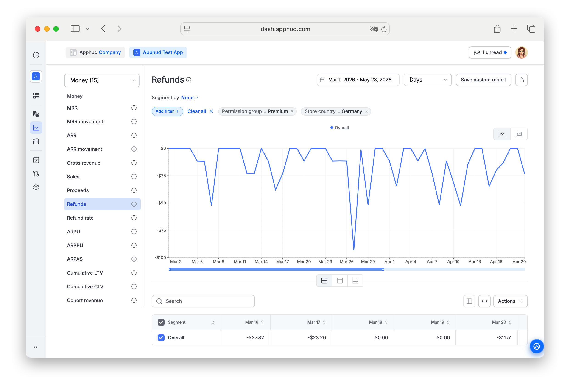Switch to area chart view
The height and width of the screenshot is (392, 570).
[519, 134]
